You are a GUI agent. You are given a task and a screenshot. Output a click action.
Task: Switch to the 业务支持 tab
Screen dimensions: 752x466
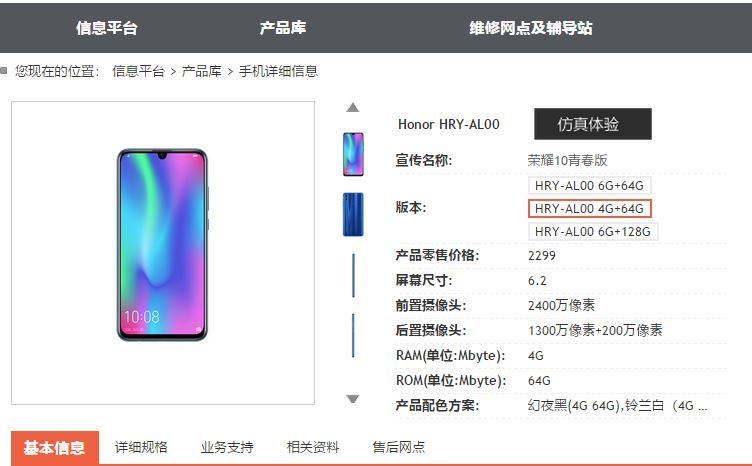click(227, 447)
